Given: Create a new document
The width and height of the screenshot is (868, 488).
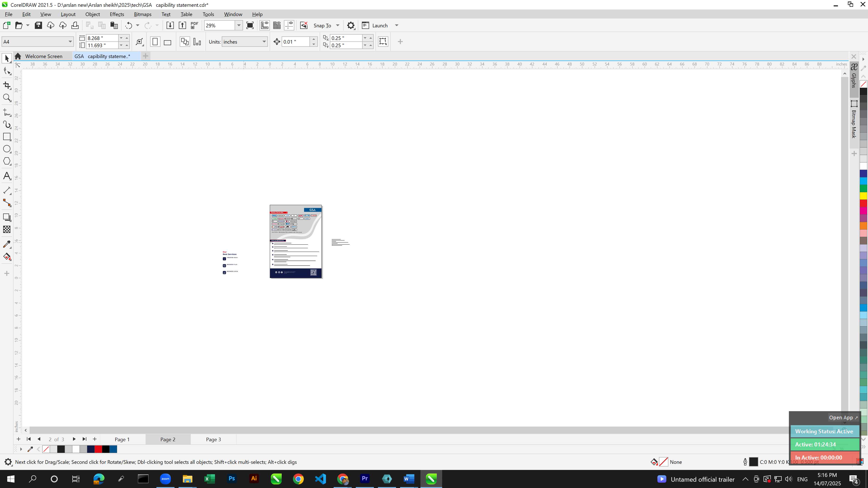Looking at the screenshot, I should coord(6,26).
